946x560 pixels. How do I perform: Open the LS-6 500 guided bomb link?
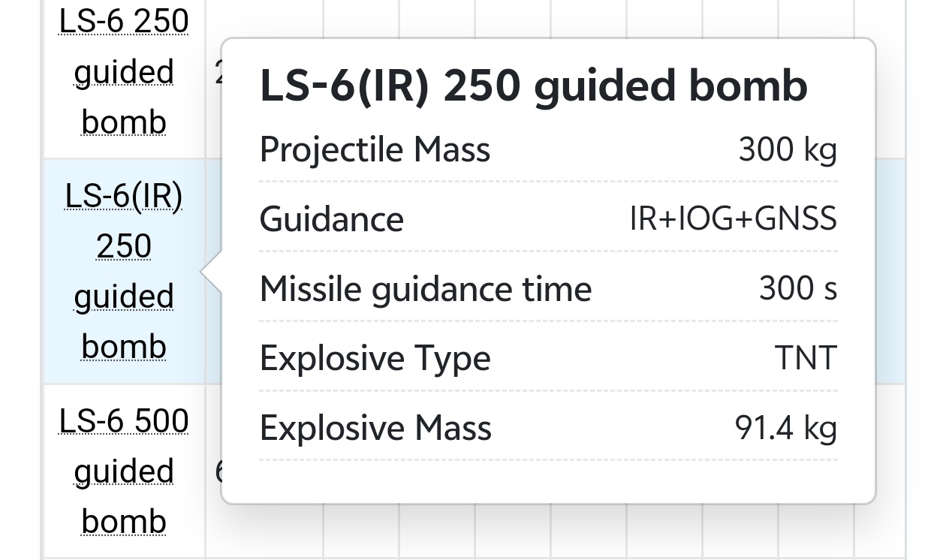(124, 471)
